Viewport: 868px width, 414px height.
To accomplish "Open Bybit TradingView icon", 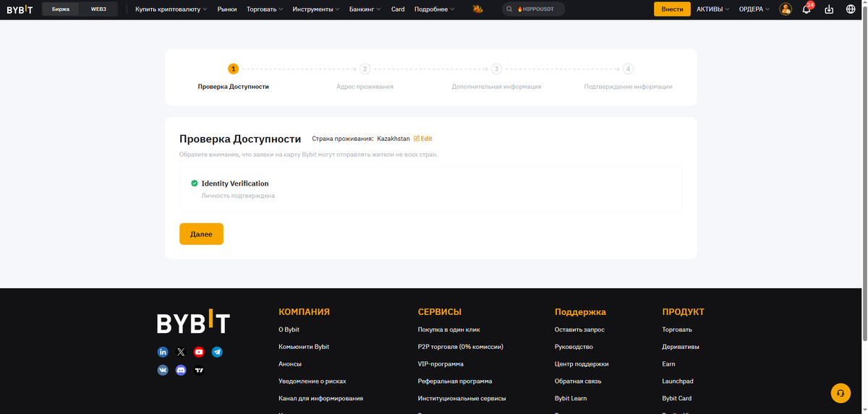I will (x=199, y=370).
